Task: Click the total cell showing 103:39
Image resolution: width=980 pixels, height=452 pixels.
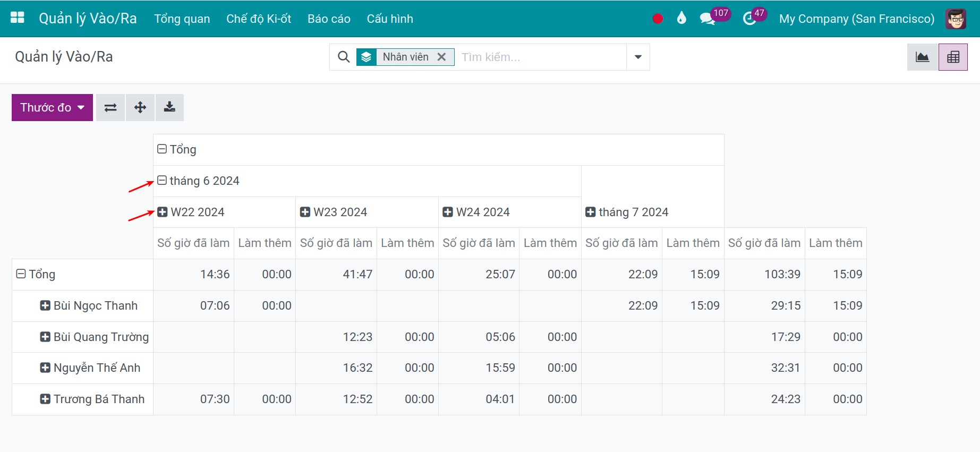Action: click(x=764, y=274)
